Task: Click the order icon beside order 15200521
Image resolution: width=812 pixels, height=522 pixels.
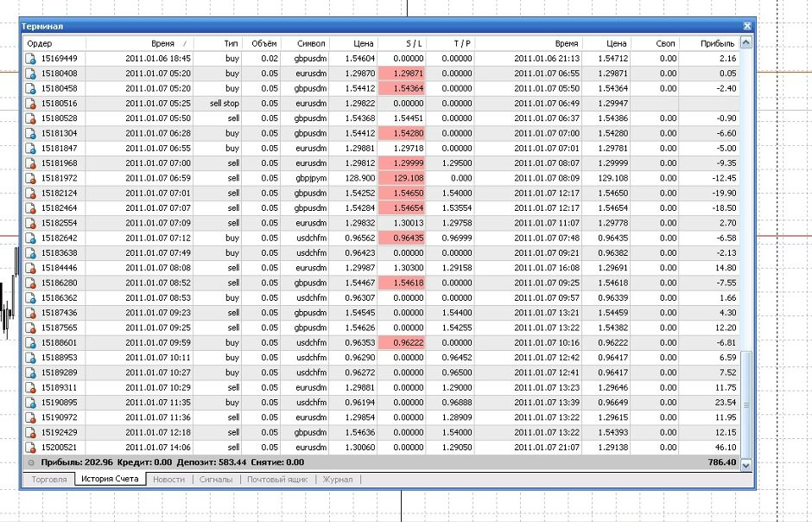Action: pos(31,447)
